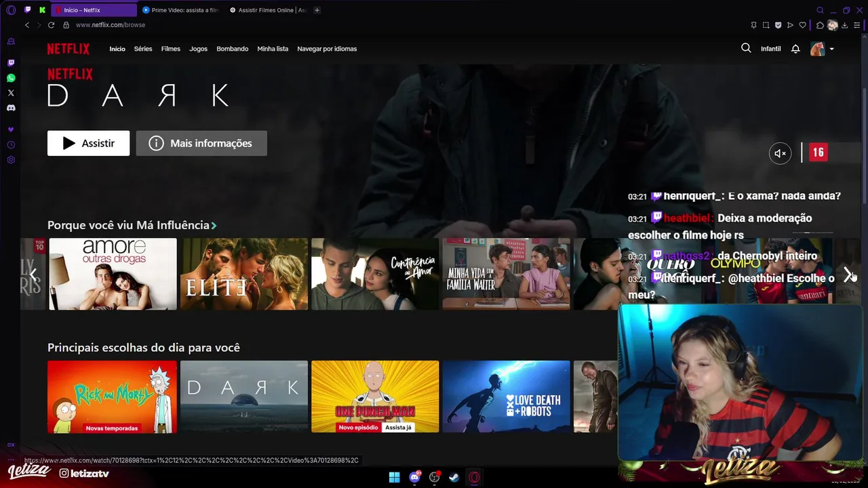Open Séries in Netflix menu
868x488 pixels.
point(143,49)
